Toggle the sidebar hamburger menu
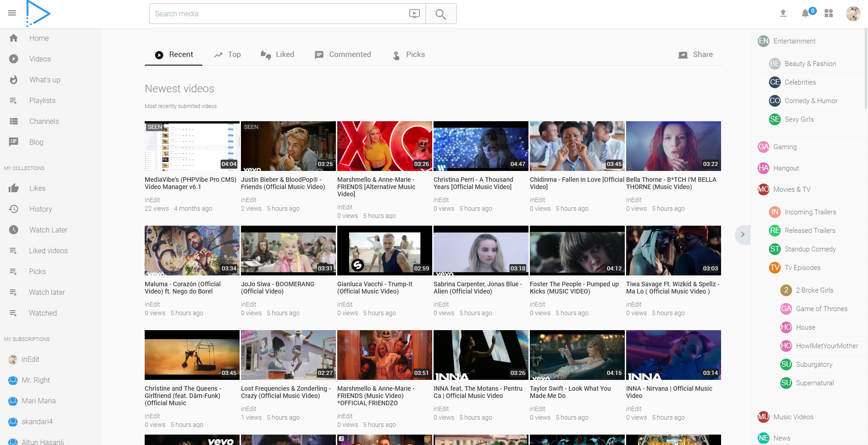 [12, 13]
